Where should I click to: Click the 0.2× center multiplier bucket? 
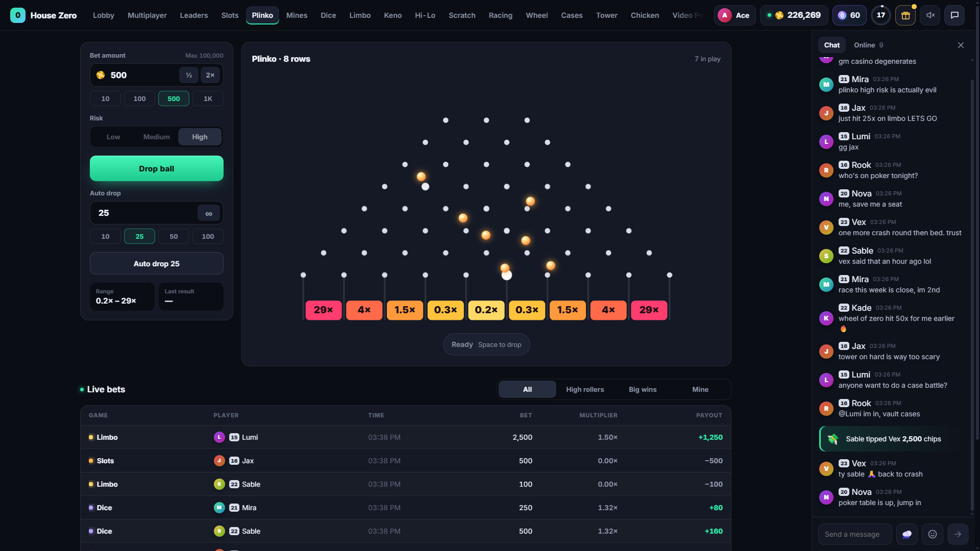click(486, 310)
